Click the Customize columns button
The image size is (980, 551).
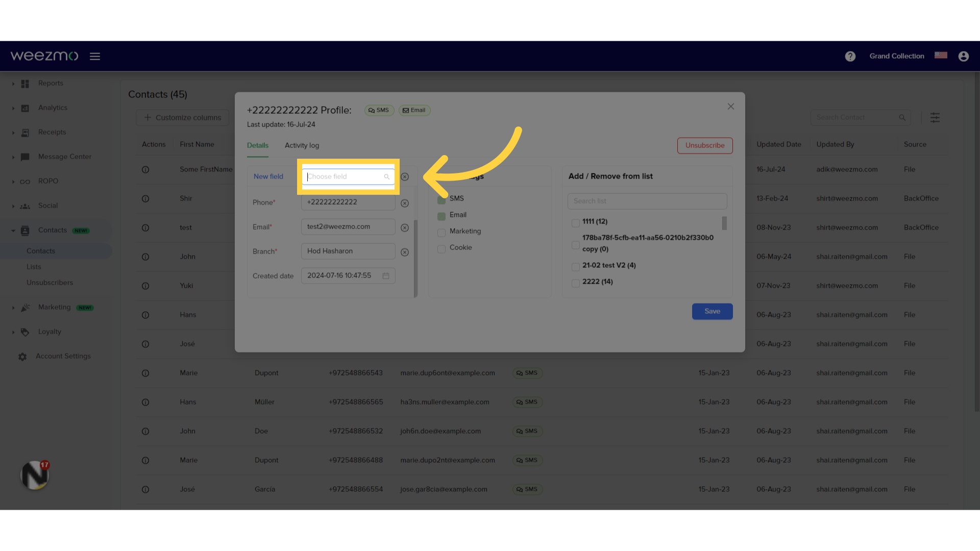click(182, 117)
